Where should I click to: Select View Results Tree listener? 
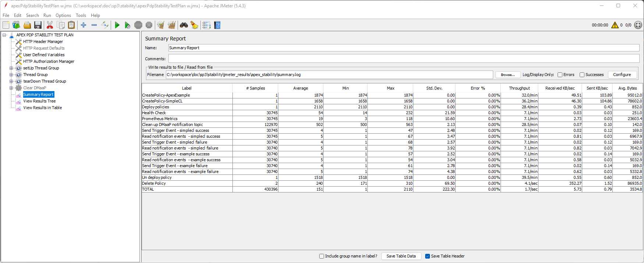(x=39, y=101)
